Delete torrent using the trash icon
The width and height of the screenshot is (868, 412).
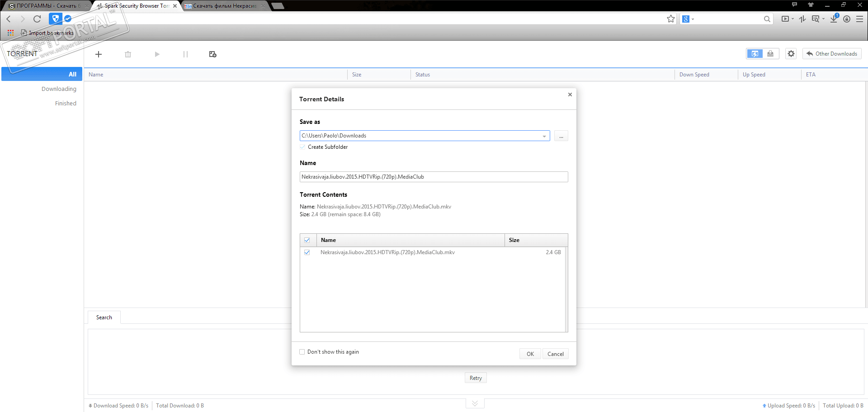[x=128, y=54]
